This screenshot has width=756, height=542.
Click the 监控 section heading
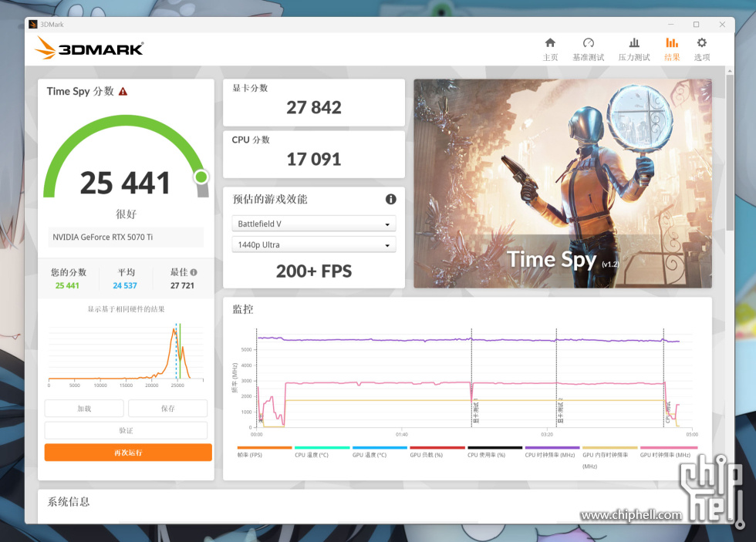pos(243,309)
